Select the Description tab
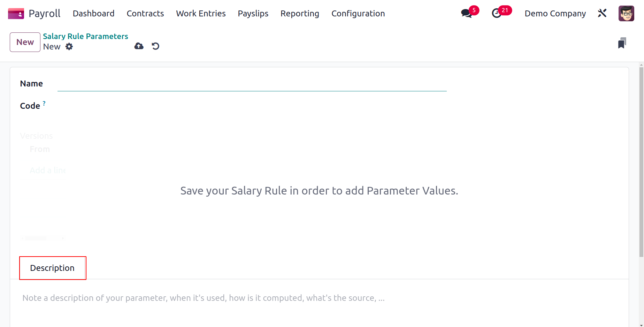 coord(52,268)
